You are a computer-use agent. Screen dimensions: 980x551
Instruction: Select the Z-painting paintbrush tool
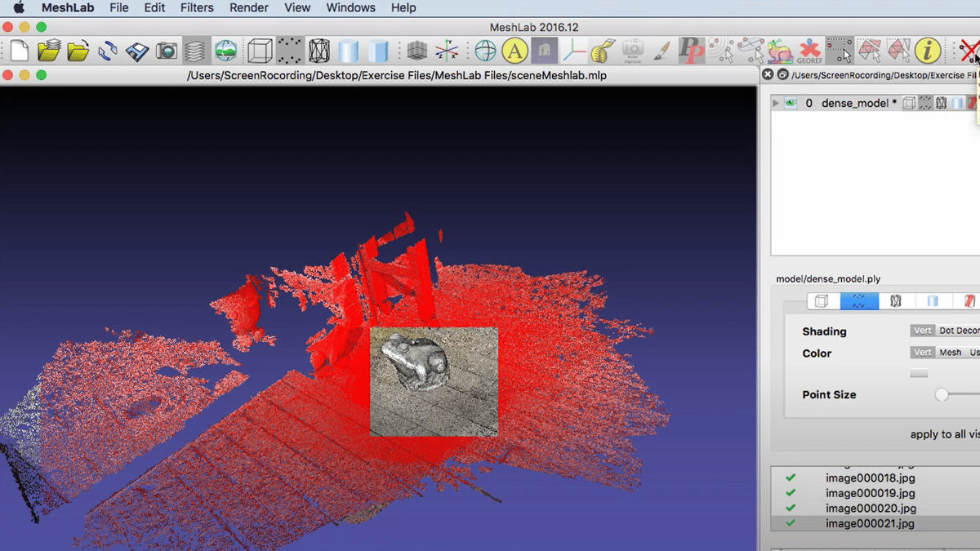pos(661,51)
